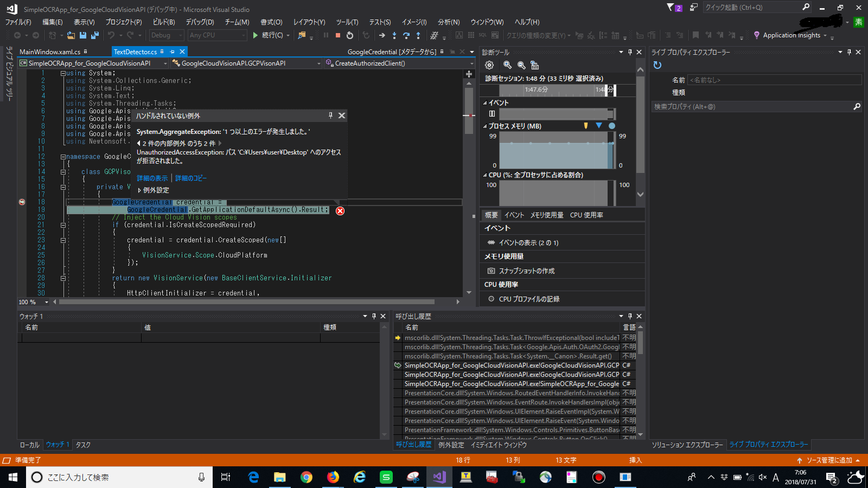Open the Debug configuration dropdown
Screen dimensions: 868x488
167,35
